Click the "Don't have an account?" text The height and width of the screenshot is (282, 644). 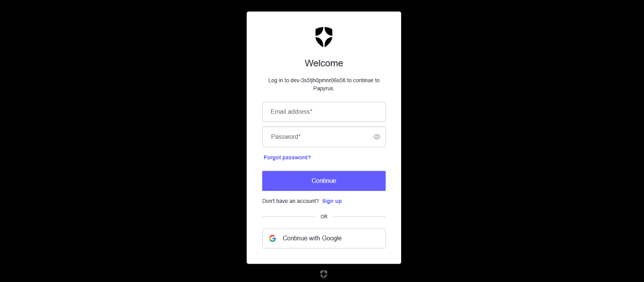[x=290, y=201]
